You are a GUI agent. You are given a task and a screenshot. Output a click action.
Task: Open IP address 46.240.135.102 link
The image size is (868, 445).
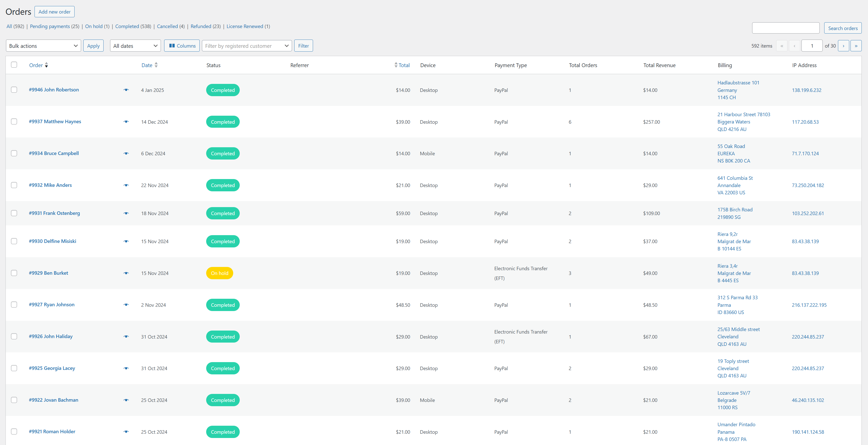tap(808, 400)
